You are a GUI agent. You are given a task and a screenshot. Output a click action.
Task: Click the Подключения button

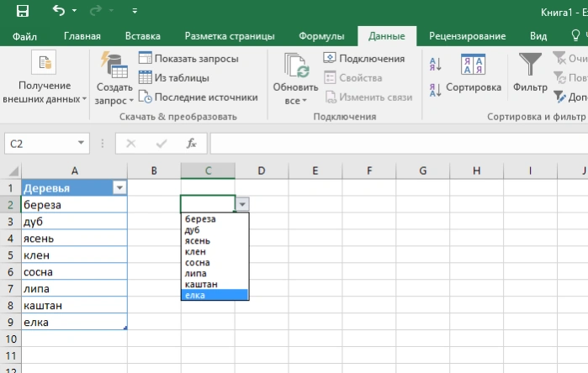[364, 59]
